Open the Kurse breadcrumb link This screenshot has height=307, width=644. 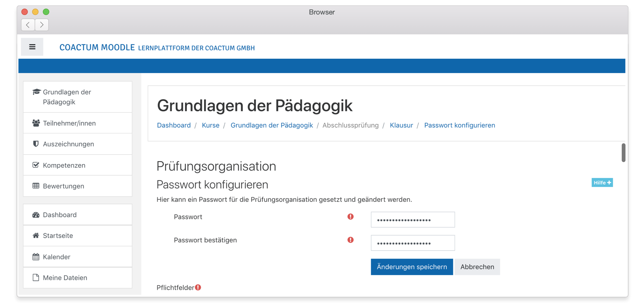[210, 125]
